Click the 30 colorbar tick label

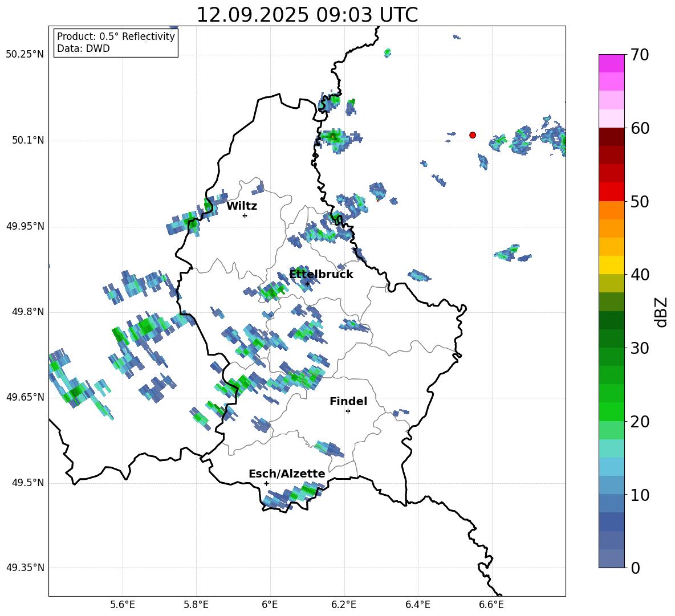click(x=640, y=348)
